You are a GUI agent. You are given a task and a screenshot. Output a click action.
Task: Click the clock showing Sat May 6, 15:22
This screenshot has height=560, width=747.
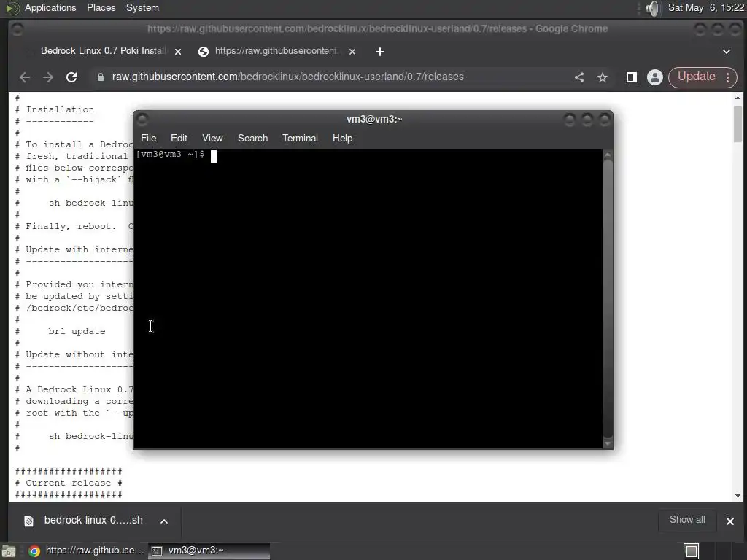705,7
